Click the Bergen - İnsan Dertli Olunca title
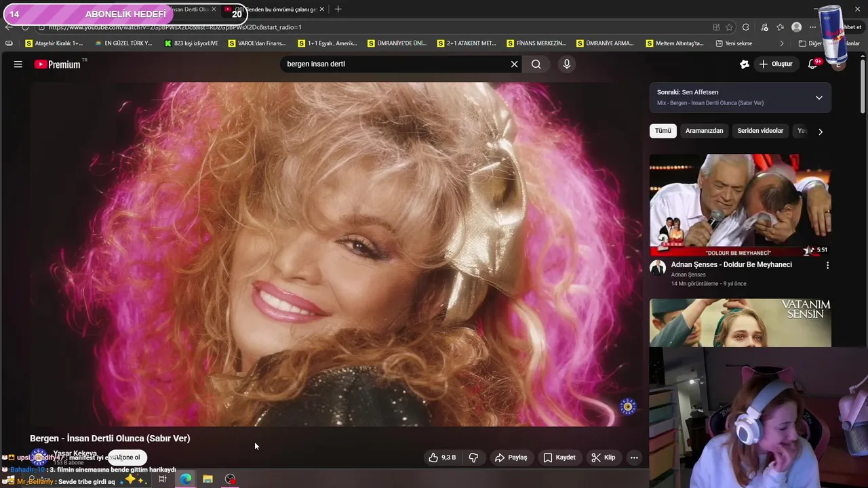 [110, 439]
